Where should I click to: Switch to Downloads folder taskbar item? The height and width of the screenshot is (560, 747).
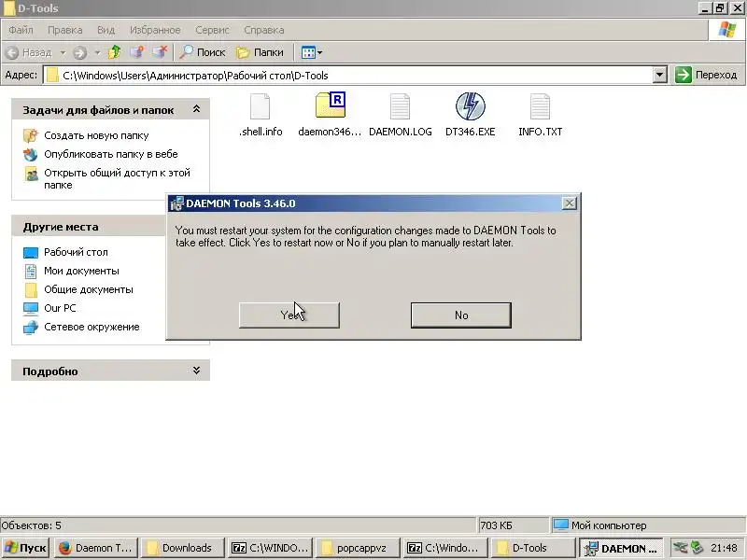182,548
